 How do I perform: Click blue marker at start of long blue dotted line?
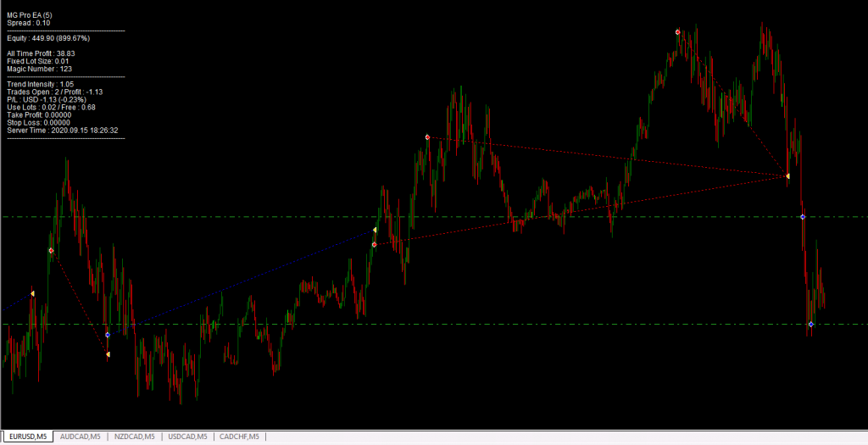click(x=108, y=335)
